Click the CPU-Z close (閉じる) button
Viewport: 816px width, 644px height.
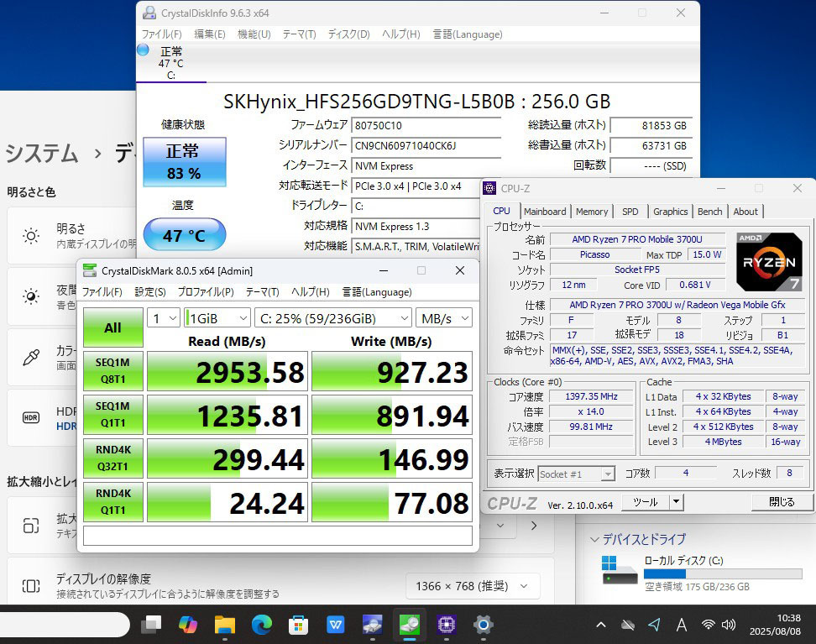coord(782,502)
